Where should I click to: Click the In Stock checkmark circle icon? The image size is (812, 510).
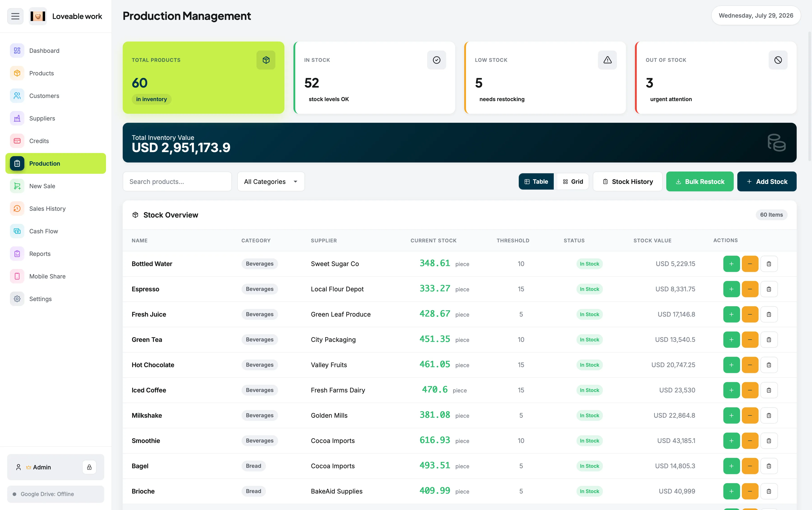tap(436, 60)
